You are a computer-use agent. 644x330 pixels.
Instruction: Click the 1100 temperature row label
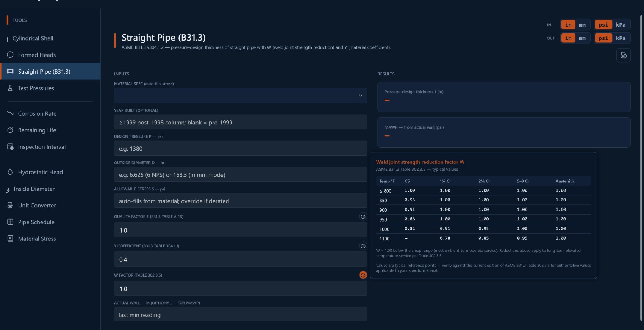point(384,239)
